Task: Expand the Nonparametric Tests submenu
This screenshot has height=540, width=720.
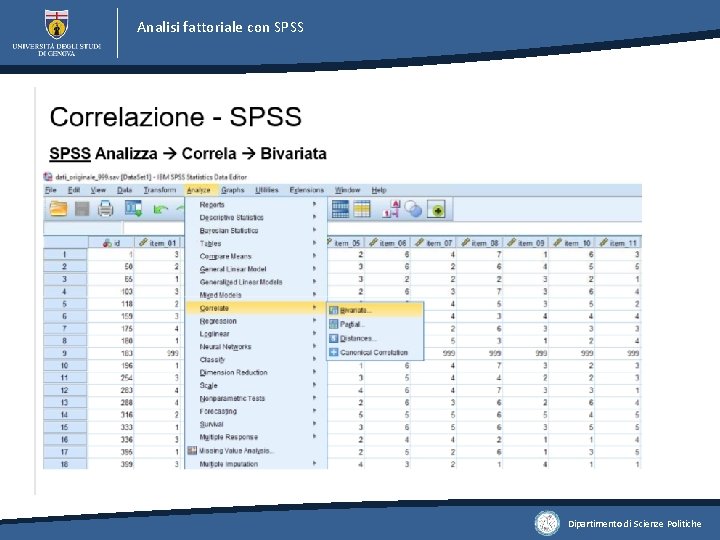Action: click(x=256, y=398)
